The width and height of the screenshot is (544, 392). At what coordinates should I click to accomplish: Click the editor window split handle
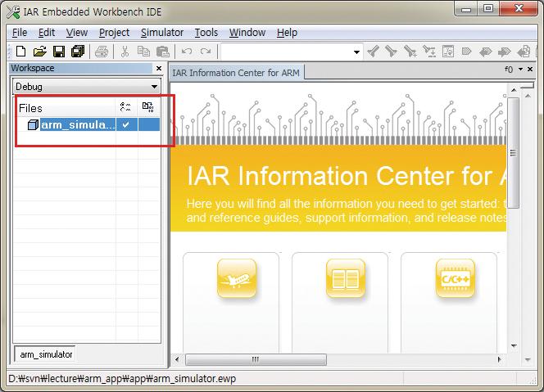coord(528,85)
